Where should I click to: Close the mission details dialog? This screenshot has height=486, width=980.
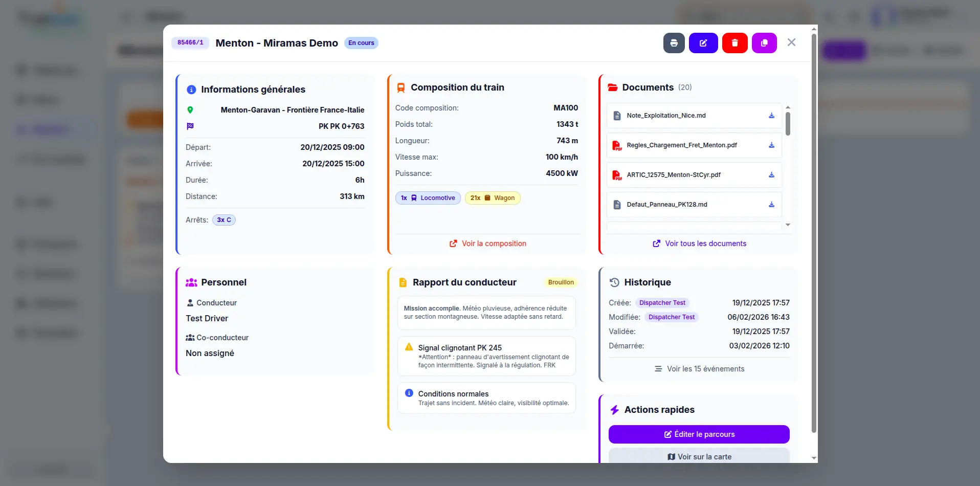[791, 42]
